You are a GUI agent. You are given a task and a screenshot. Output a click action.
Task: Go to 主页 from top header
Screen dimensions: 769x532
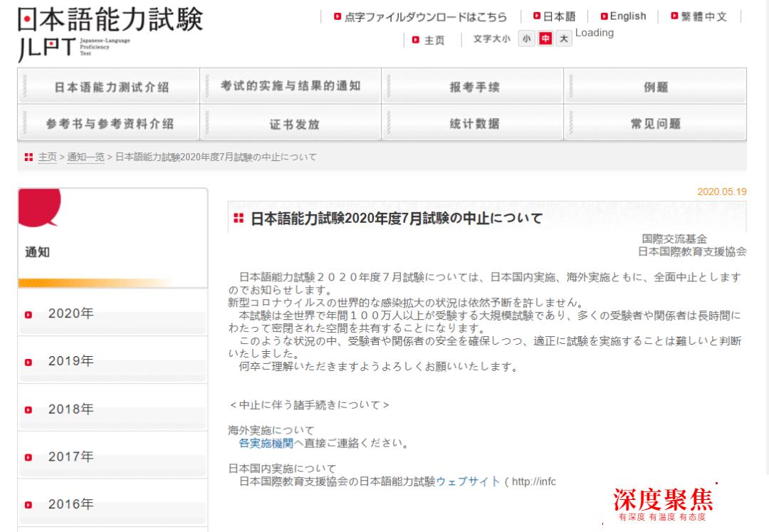tap(434, 40)
